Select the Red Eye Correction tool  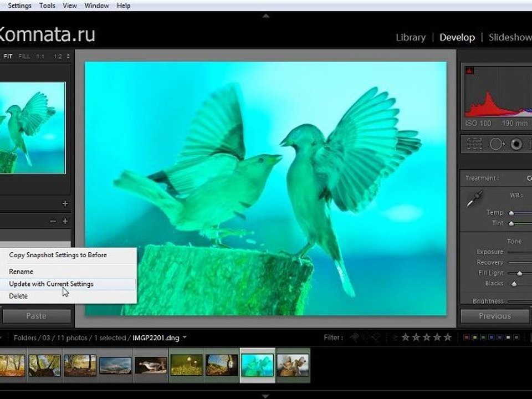(x=516, y=144)
